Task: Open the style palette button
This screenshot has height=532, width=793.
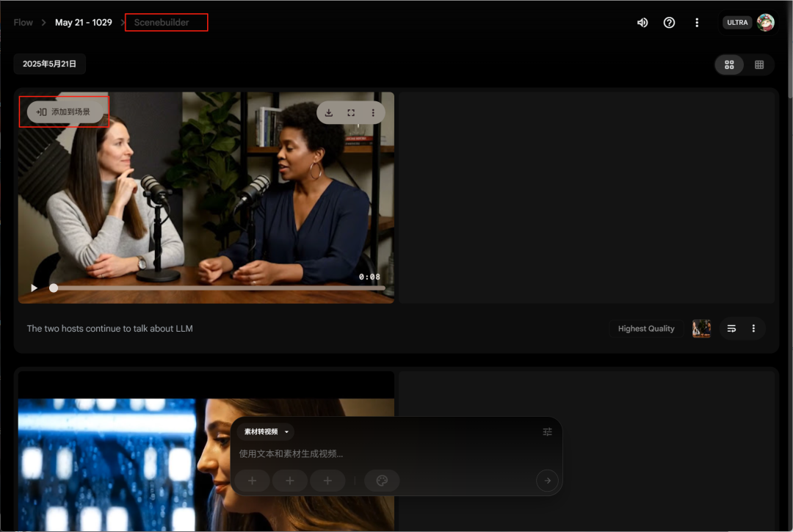Action: (x=382, y=481)
